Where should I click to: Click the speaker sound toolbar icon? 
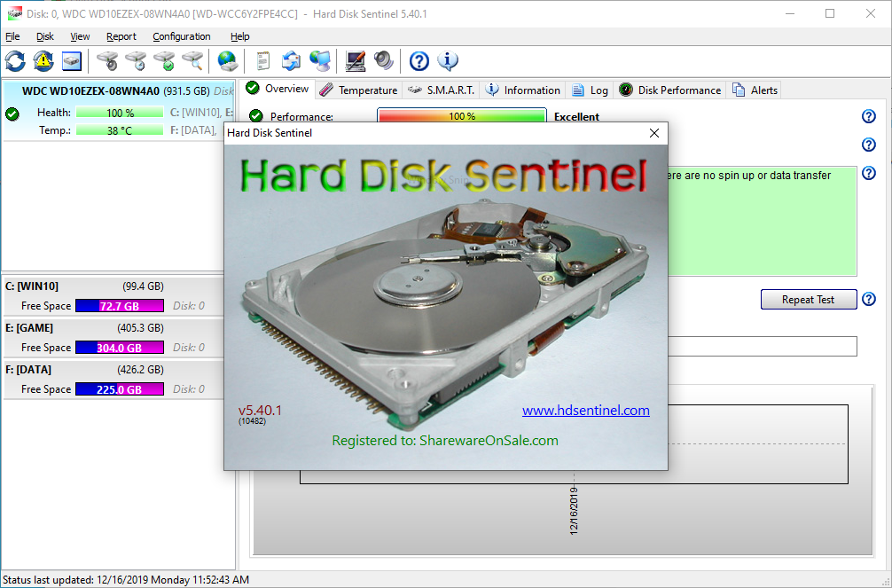383,61
